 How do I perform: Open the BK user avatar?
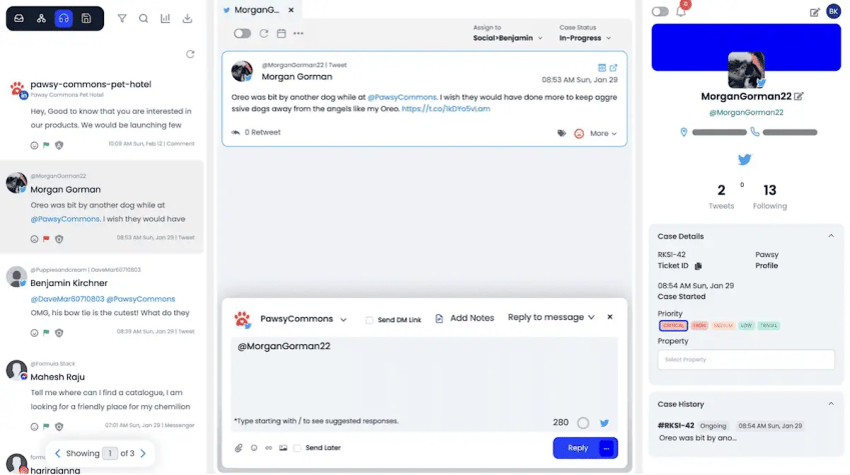833,11
